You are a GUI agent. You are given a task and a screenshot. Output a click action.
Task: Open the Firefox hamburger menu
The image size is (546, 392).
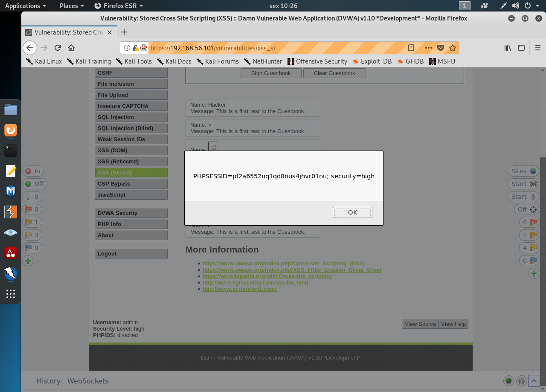pos(537,48)
